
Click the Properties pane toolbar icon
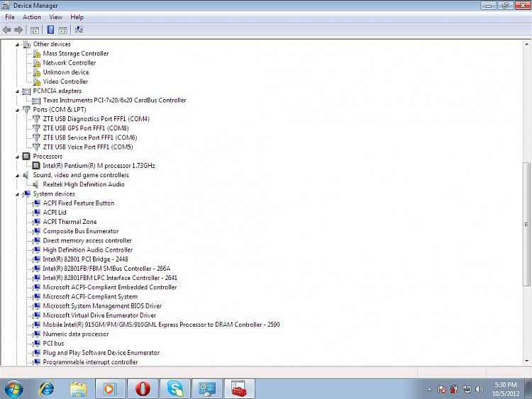pos(62,30)
